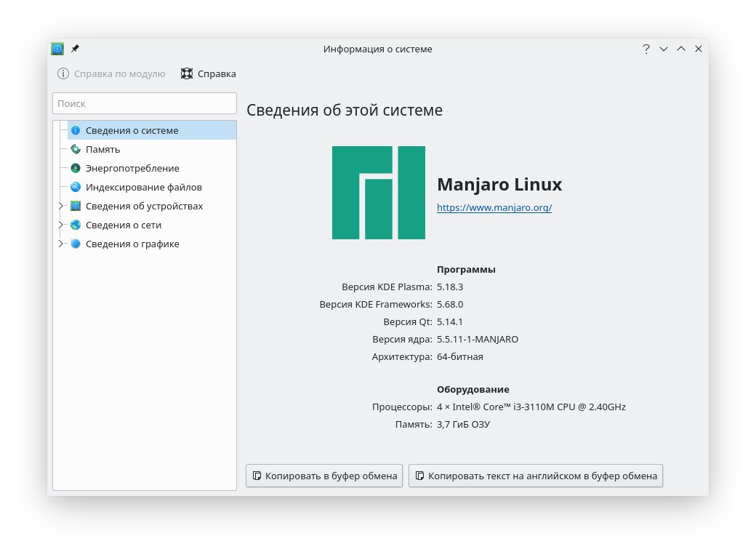Click the Память label in hardware section
Viewport: 756px width, 552px height.
414,425
